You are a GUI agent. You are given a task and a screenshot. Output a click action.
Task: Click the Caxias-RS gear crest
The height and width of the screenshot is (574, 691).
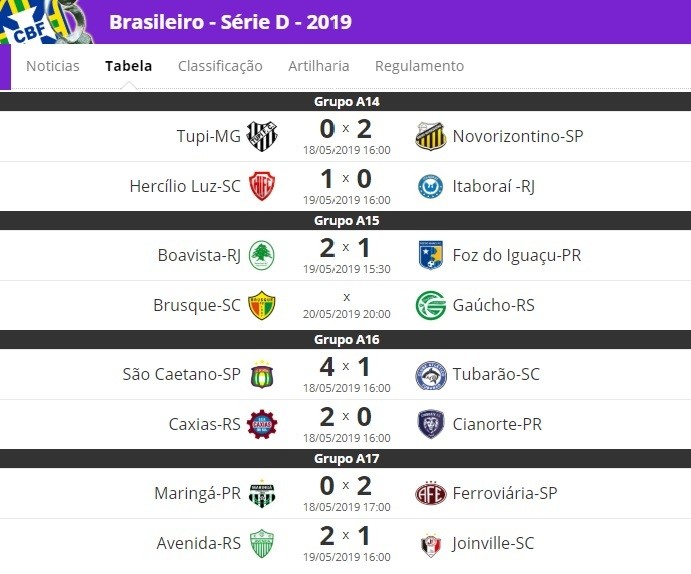click(x=262, y=424)
